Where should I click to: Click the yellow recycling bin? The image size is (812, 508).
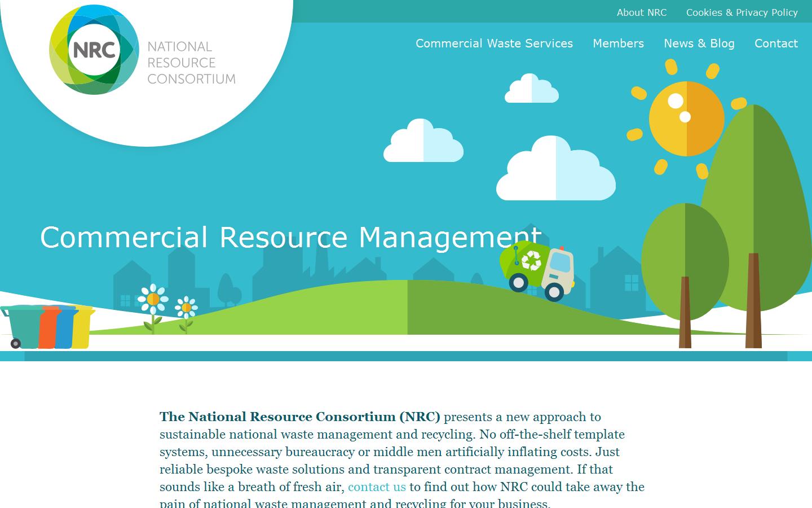pyautogui.click(x=83, y=327)
